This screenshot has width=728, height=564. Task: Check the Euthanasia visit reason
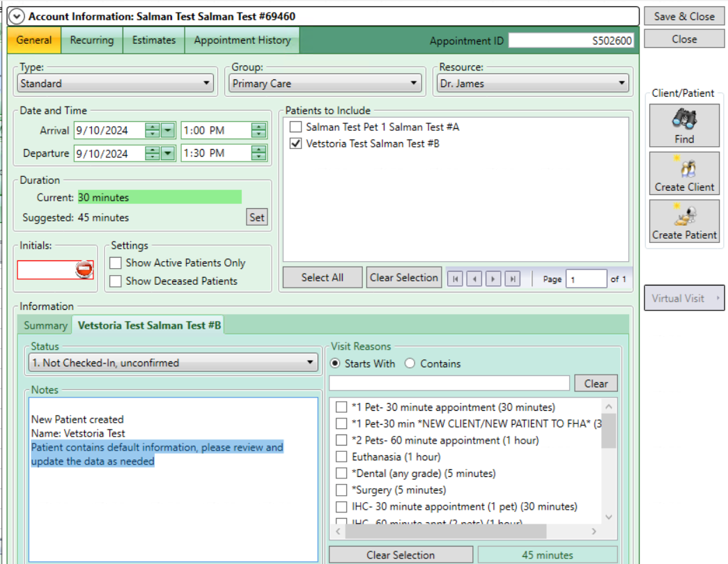(x=341, y=456)
